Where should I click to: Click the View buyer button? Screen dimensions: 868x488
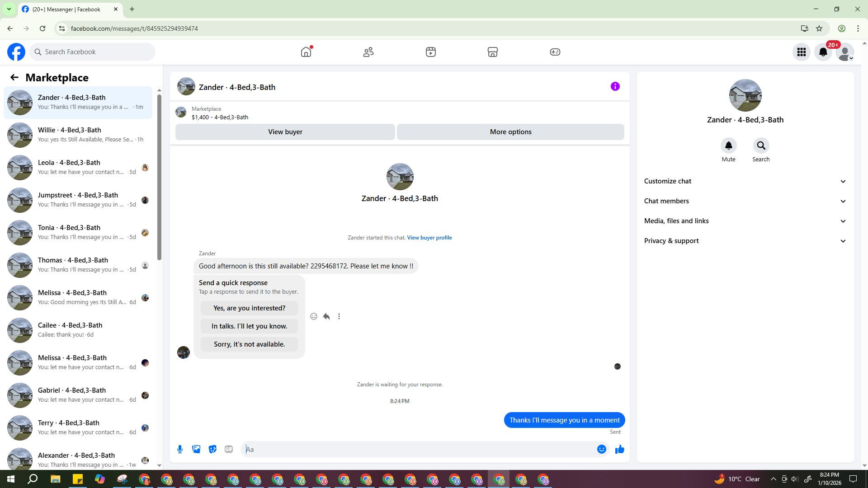(x=285, y=132)
